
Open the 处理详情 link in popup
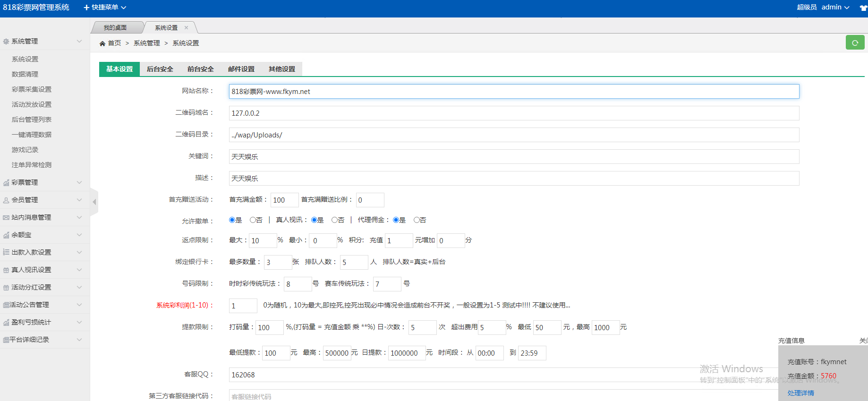(800, 393)
